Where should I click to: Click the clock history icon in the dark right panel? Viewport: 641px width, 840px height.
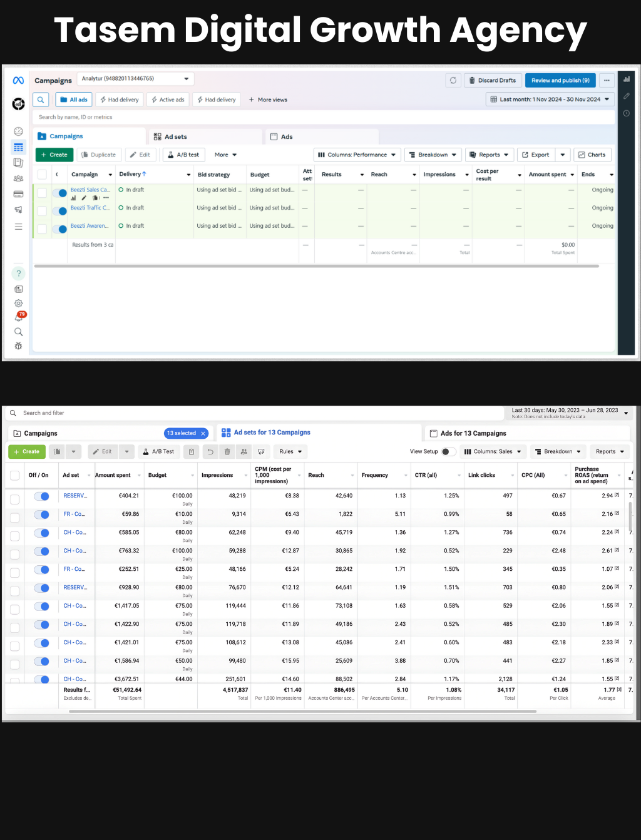coord(627,113)
